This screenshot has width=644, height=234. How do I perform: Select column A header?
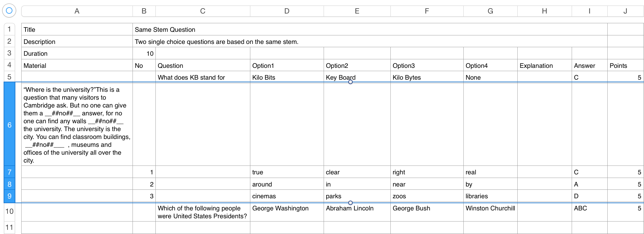pyautogui.click(x=77, y=11)
